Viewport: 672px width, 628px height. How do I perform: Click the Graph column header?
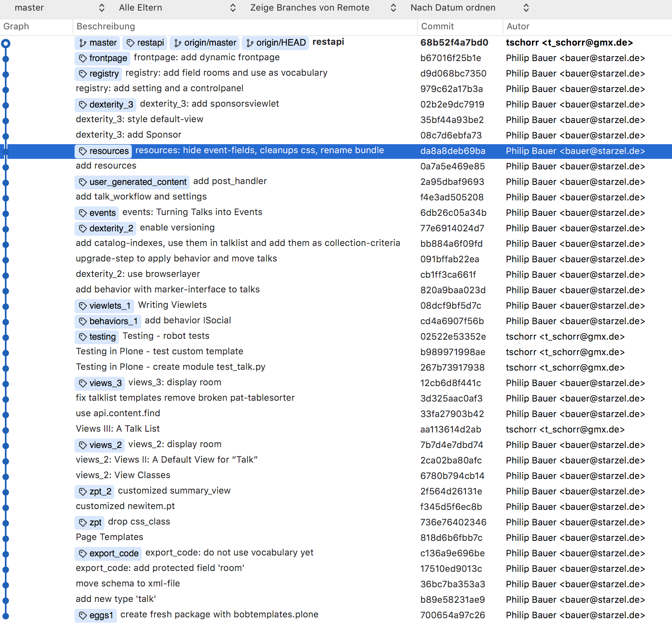pyautogui.click(x=16, y=26)
